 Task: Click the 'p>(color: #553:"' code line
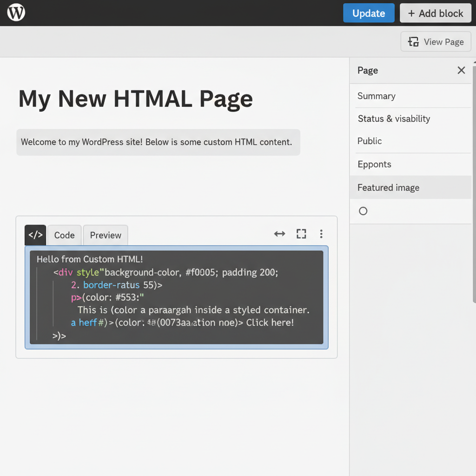pyautogui.click(x=107, y=297)
